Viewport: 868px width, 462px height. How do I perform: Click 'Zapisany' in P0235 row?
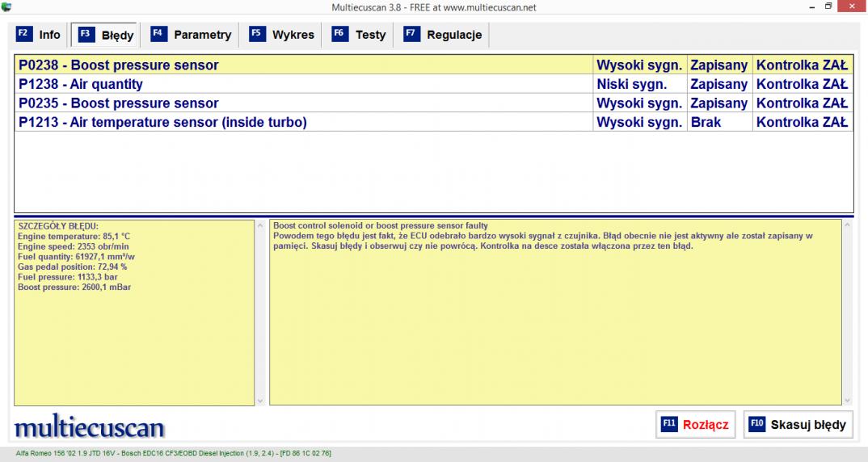(x=719, y=103)
